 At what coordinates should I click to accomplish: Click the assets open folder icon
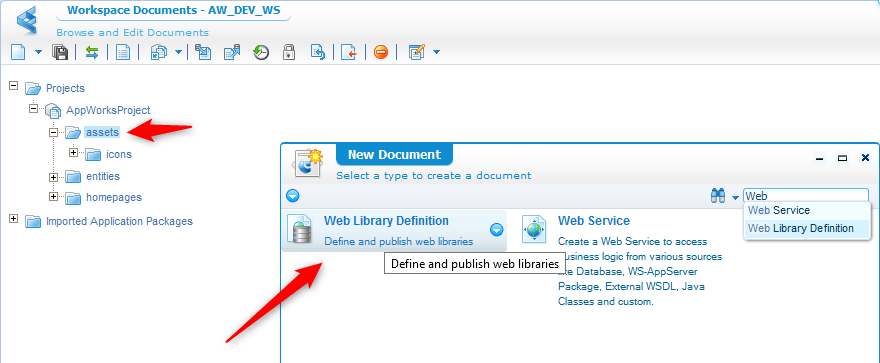pos(74,132)
